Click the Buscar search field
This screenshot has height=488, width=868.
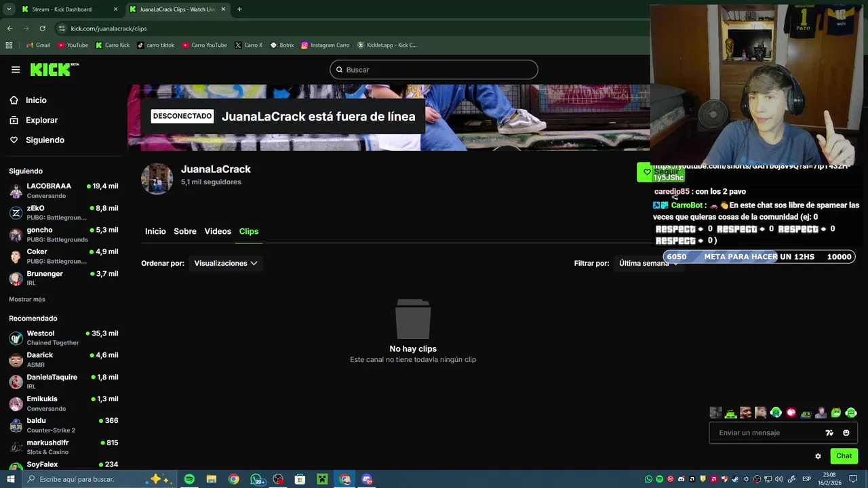pos(434,70)
